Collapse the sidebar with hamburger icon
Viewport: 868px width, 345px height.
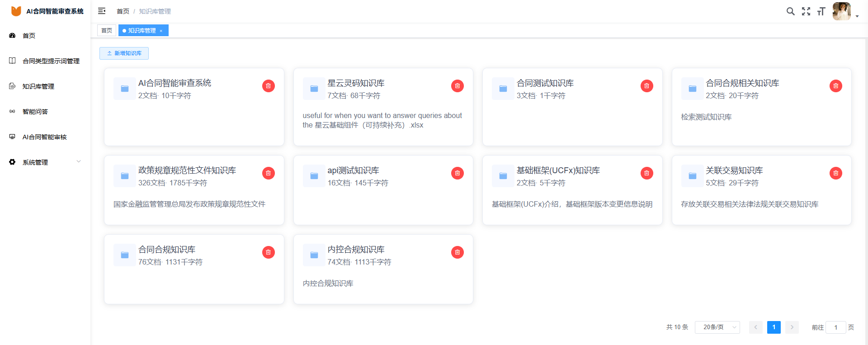pyautogui.click(x=102, y=11)
